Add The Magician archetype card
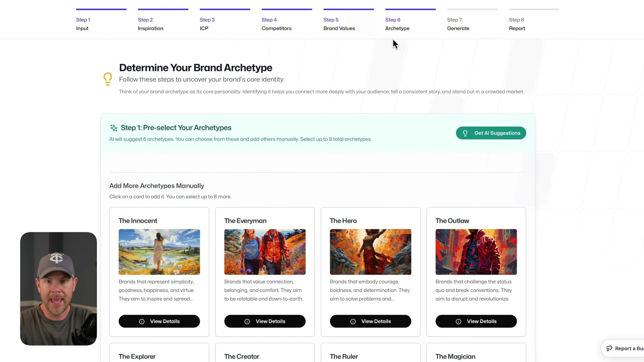 click(476, 353)
